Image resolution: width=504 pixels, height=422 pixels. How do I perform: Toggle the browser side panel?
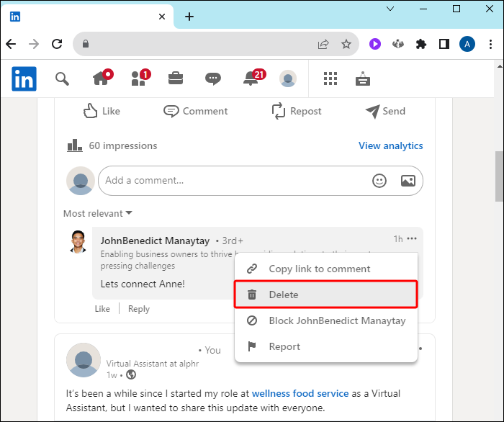[444, 44]
